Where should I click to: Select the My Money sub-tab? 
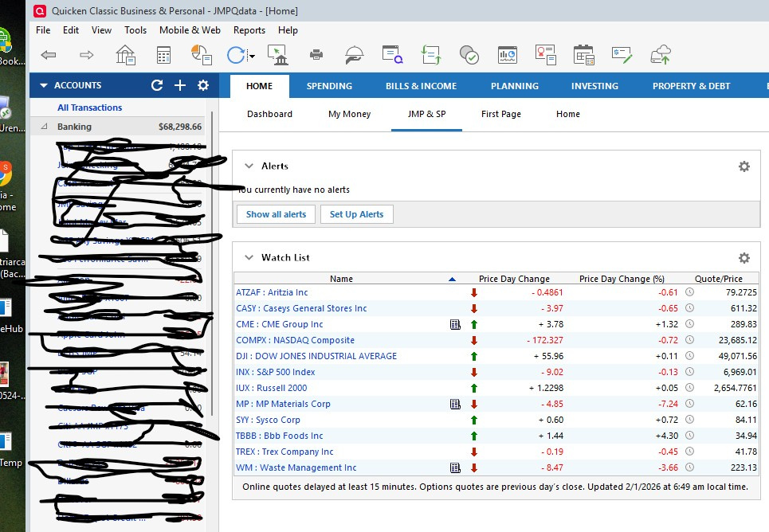coord(350,114)
